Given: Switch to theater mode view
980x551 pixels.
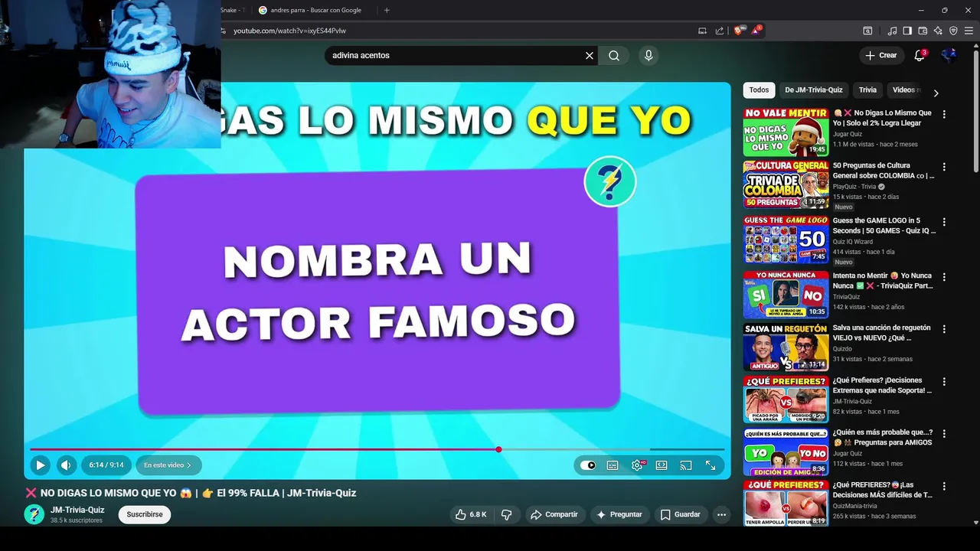Looking at the screenshot, I should [x=661, y=465].
